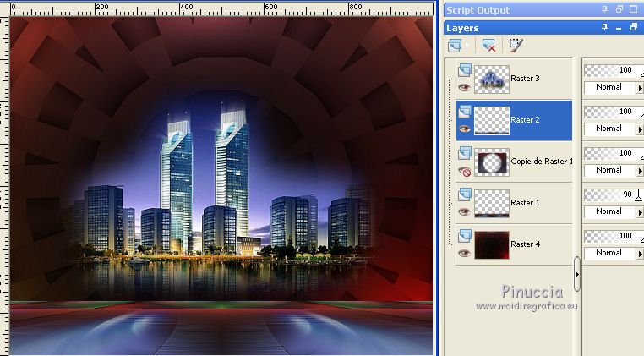Viewport: 644px width, 356px height.
Task: Hide the Raster 1 layer
Action: pos(464,211)
